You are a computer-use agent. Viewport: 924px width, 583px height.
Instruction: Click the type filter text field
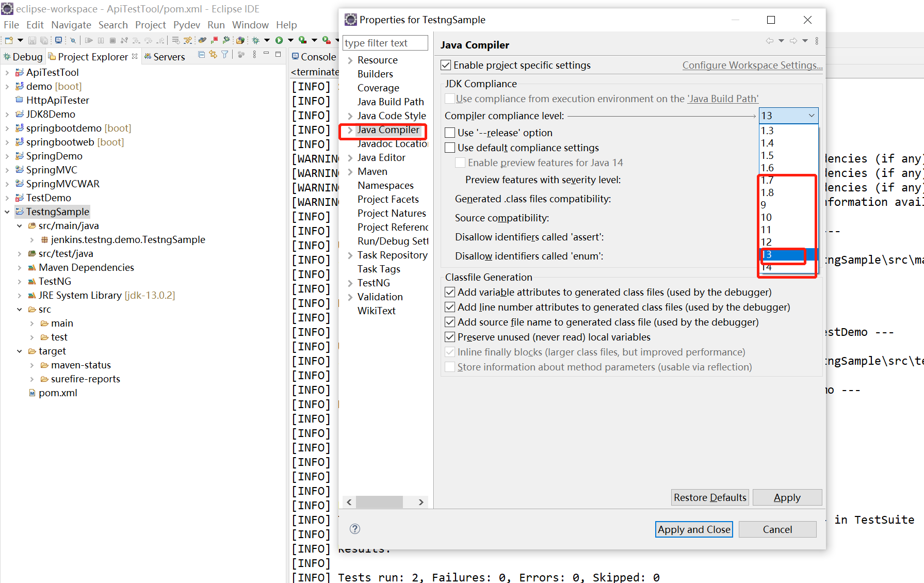(x=385, y=43)
